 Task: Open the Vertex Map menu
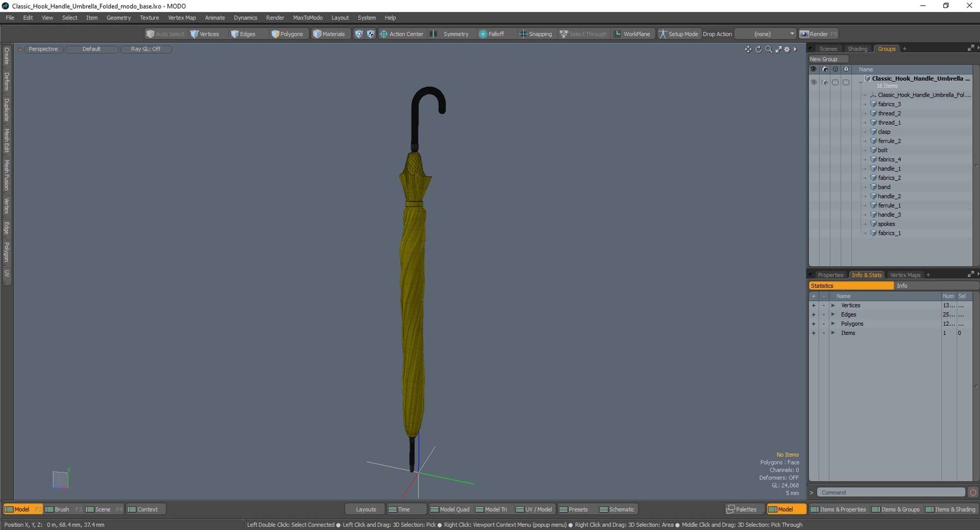[x=182, y=18]
